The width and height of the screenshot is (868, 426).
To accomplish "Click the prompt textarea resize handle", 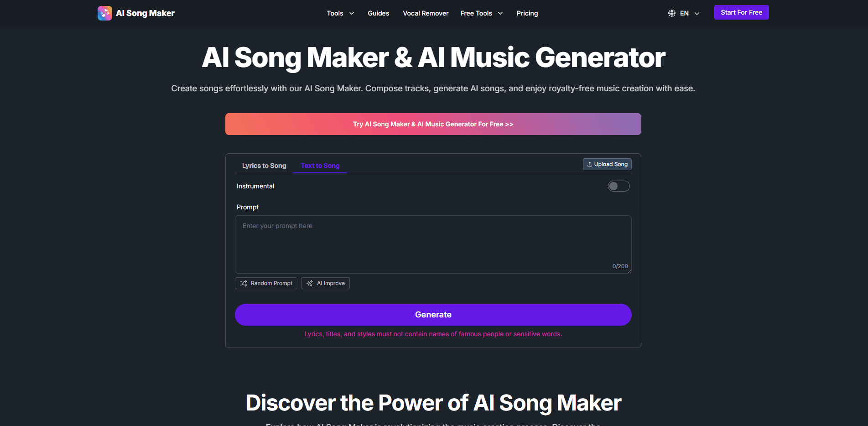I will (629, 271).
